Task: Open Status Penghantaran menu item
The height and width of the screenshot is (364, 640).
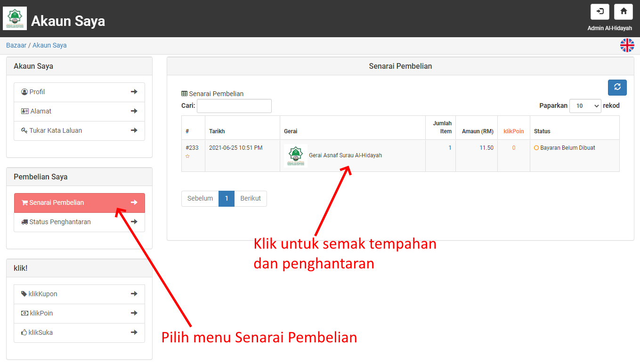Action: click(x=79, y=222)
